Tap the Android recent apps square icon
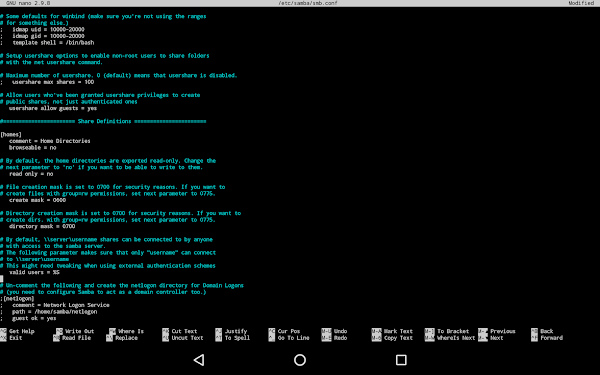 coord(401,360)
